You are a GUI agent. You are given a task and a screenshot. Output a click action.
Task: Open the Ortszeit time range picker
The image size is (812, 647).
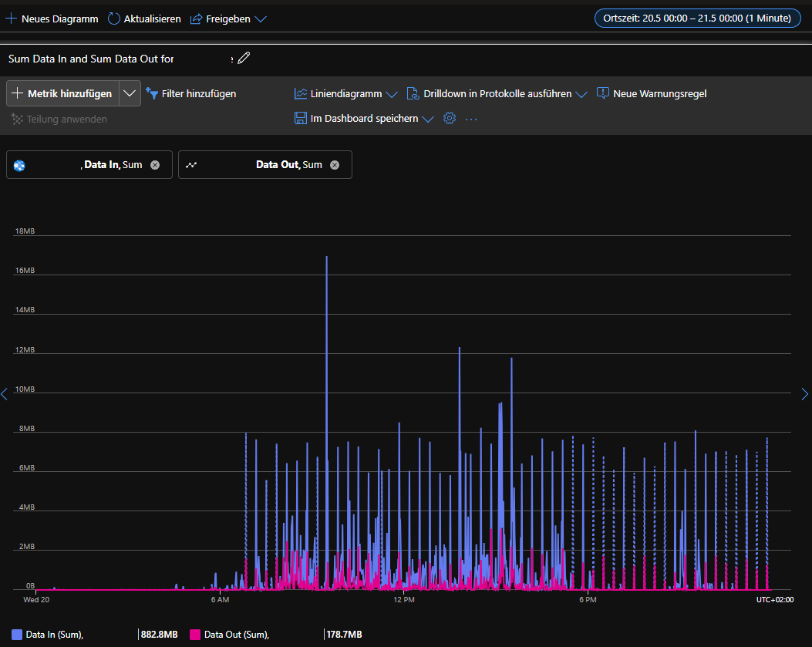point(698,19)
